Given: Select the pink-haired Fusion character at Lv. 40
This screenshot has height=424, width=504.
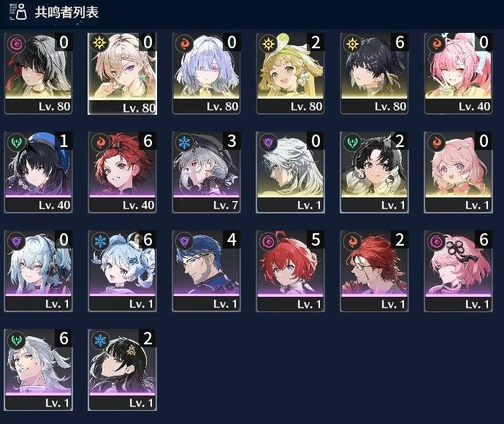Looking at the screenshot, I should tap(459, 73).
